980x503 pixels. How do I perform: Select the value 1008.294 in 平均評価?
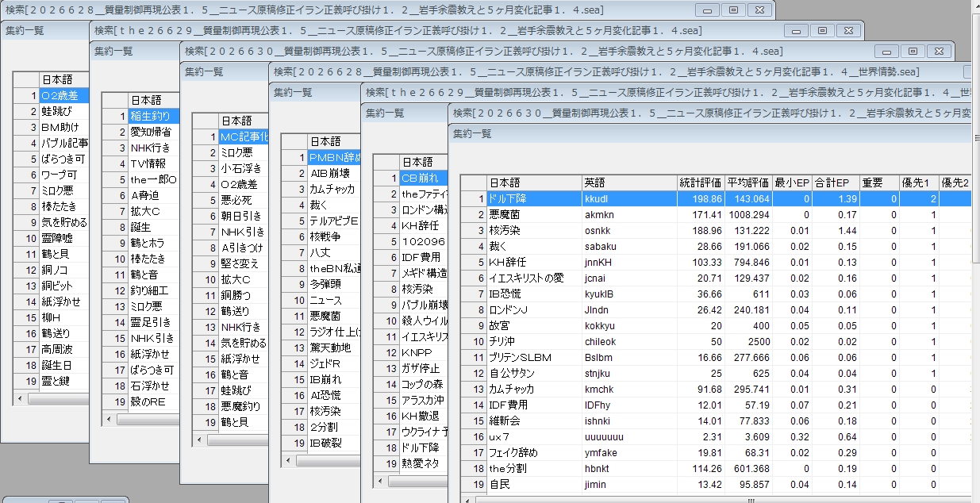(748, 215)
